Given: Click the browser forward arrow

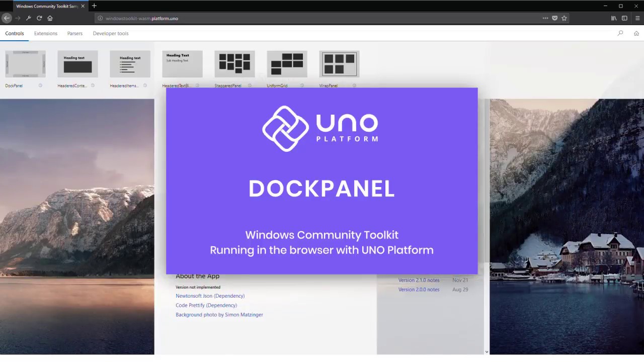Looking at the screenshot, I should [x=18, y=18].
